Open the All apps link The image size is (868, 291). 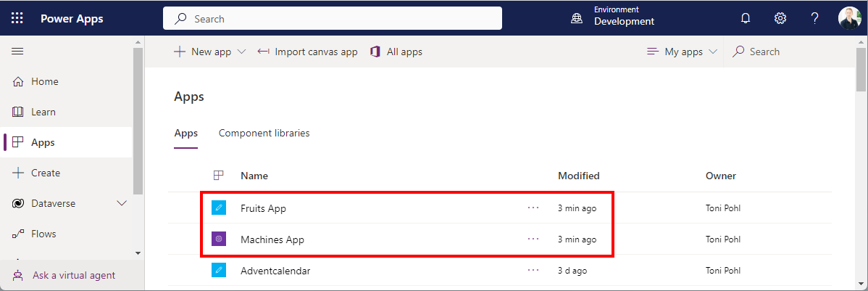click(396, 52)
